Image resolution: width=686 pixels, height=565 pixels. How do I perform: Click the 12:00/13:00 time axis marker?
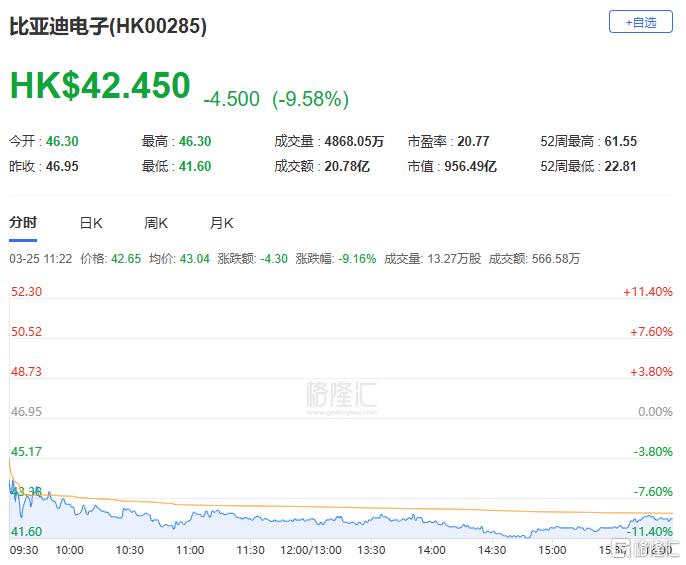[x=311, y=550]
